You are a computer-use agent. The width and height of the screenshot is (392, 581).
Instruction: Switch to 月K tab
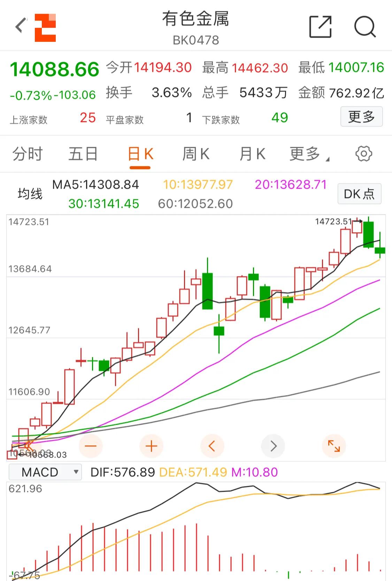[x=252, y=154]
